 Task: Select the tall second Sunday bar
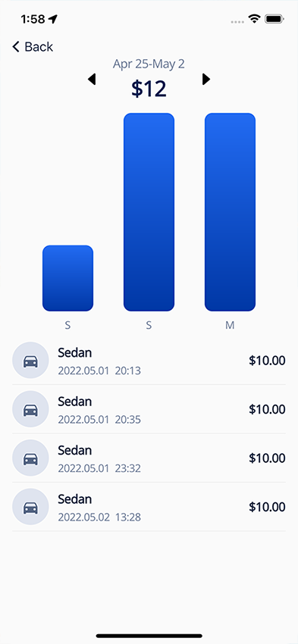149,212
